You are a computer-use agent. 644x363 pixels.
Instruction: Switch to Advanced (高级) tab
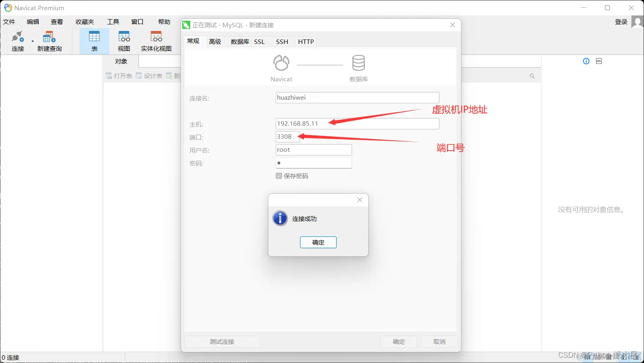click(x=215, y=42)
